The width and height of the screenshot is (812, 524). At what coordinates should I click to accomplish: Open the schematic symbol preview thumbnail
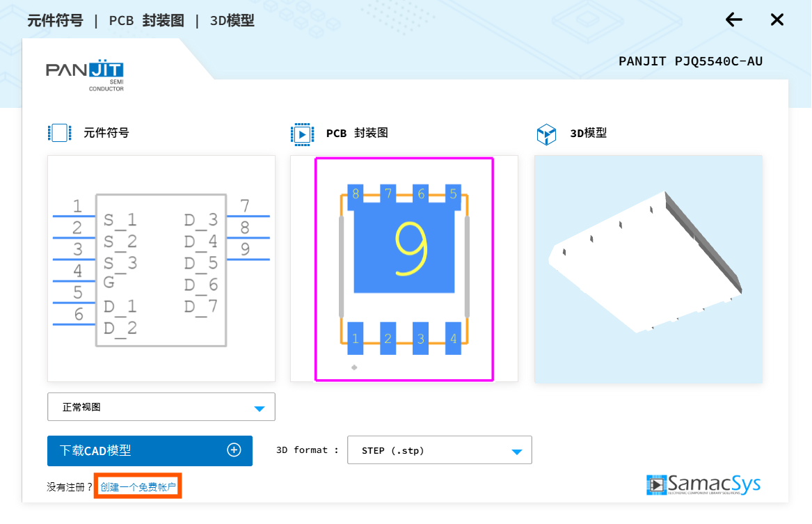coord(161,269)
